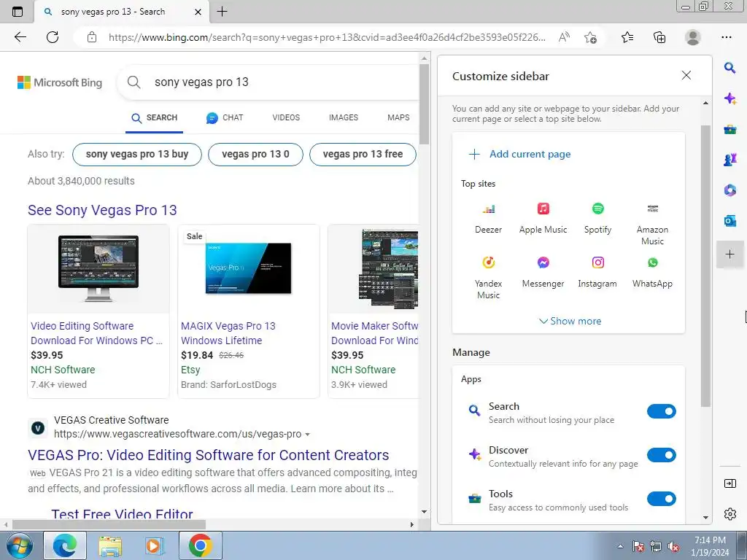Switch to the CHAT tab on Bing
This screenshot has height=560, width=747.
coord(225,117)
